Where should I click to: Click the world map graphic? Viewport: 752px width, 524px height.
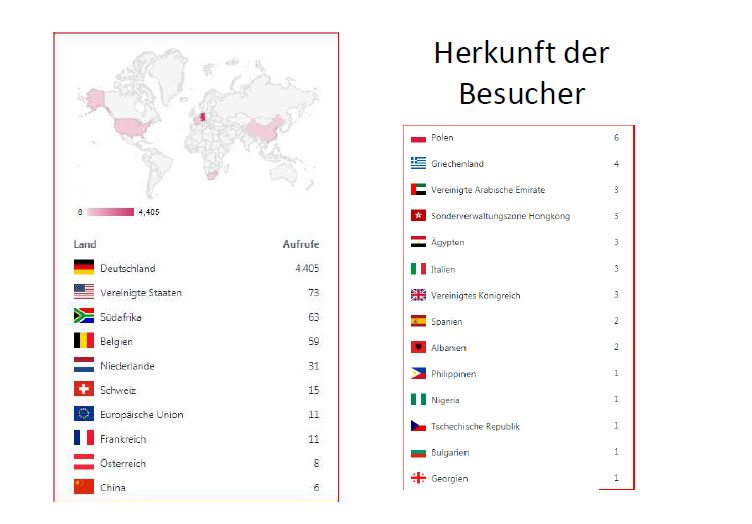[x=198, y=124]
